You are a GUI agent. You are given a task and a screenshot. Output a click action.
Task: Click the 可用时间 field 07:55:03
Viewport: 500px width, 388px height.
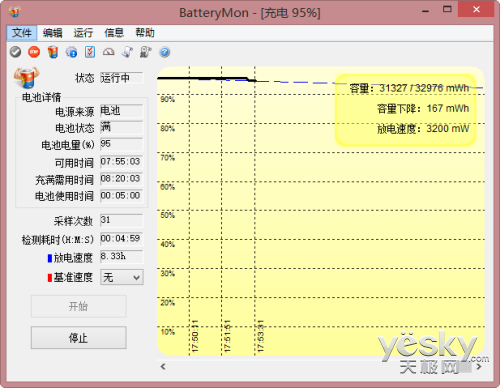(122, 162)
